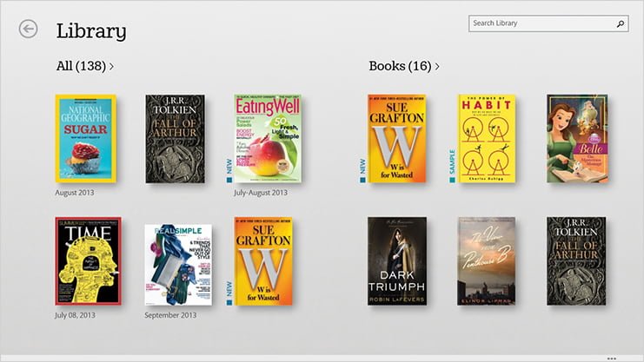Open The View from Penthouse B cover
This screenshot has width=644, height=362.
point(487,260)
